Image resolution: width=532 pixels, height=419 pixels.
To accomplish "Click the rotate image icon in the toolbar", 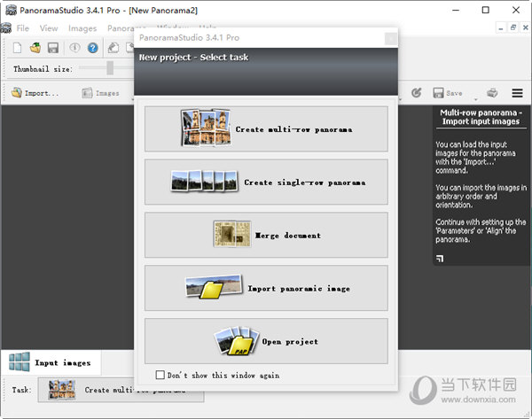I will point(113,48).
